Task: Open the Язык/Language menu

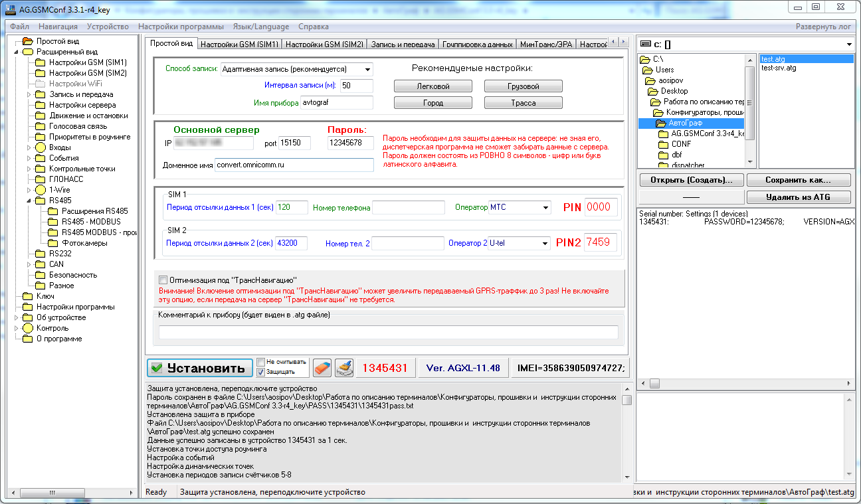Action: tap(260, 27)
